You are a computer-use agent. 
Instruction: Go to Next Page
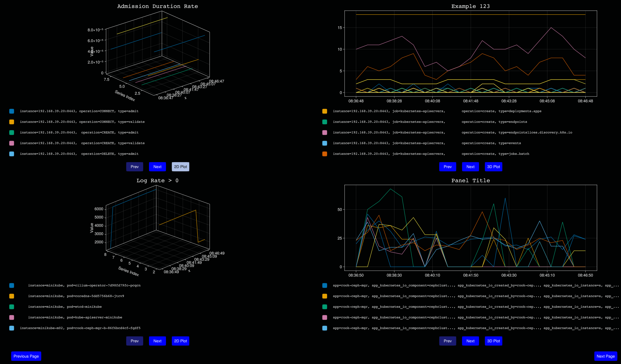(605, 356)
